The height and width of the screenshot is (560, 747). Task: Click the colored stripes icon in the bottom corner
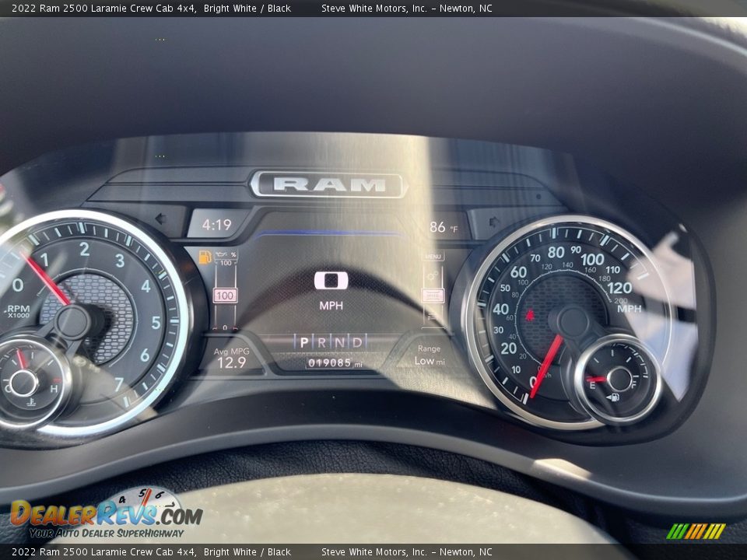pyautogui.click(x=696, y=531)
